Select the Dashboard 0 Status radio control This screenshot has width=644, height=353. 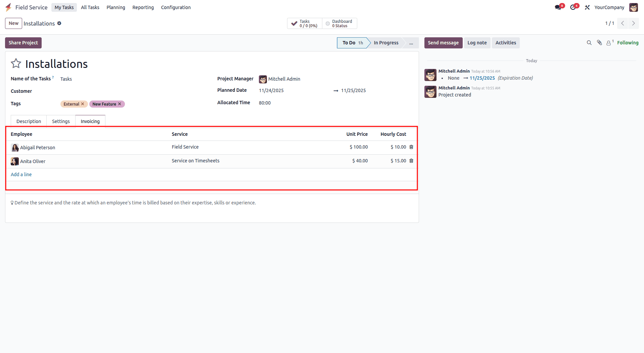[x=328, y=24]
